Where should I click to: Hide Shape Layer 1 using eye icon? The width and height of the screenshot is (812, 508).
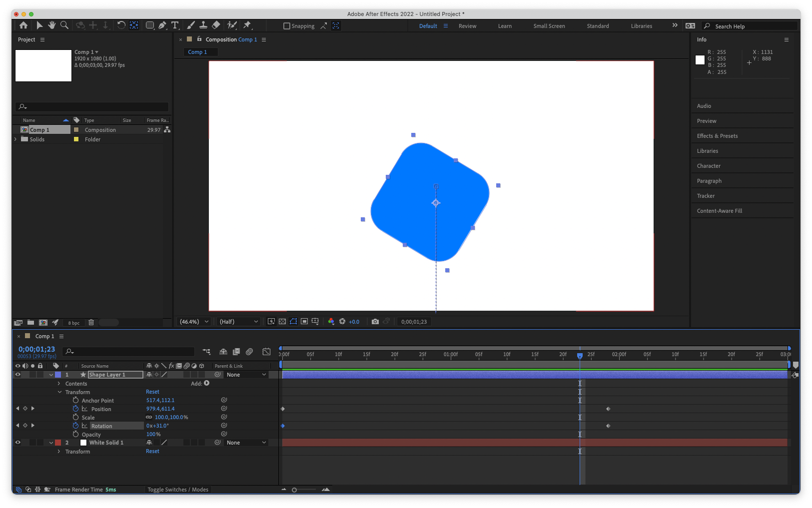coord(18,375)
